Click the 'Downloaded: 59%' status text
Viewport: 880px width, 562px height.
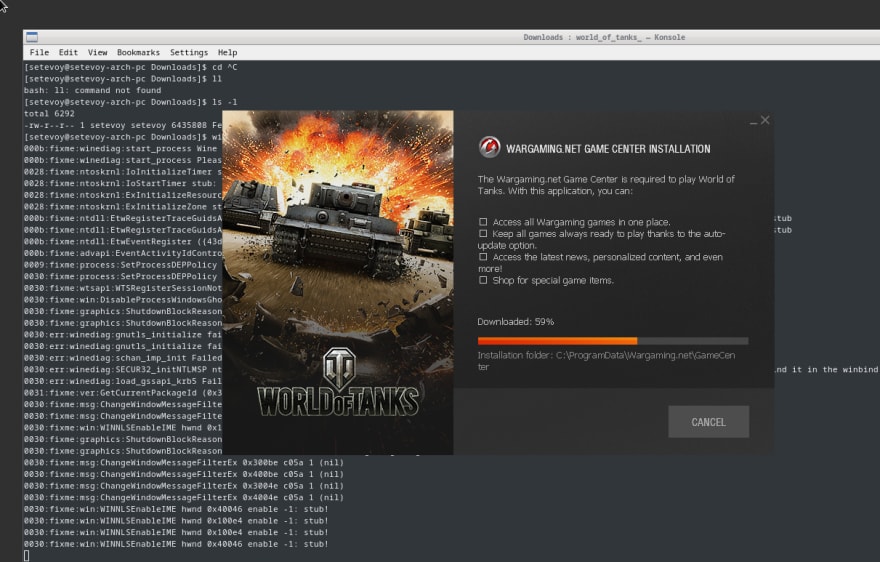pos(516,322)
